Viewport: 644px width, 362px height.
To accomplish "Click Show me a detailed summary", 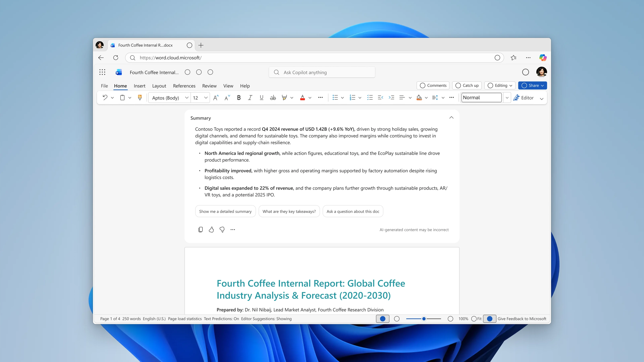I will click(x=225, y=211).
